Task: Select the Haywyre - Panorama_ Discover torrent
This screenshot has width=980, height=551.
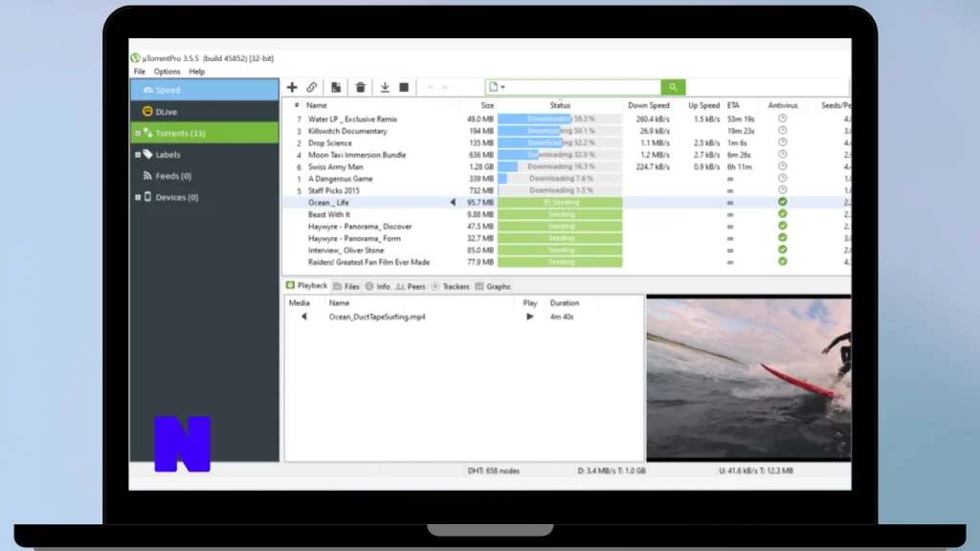Action: tap(360, 226)
